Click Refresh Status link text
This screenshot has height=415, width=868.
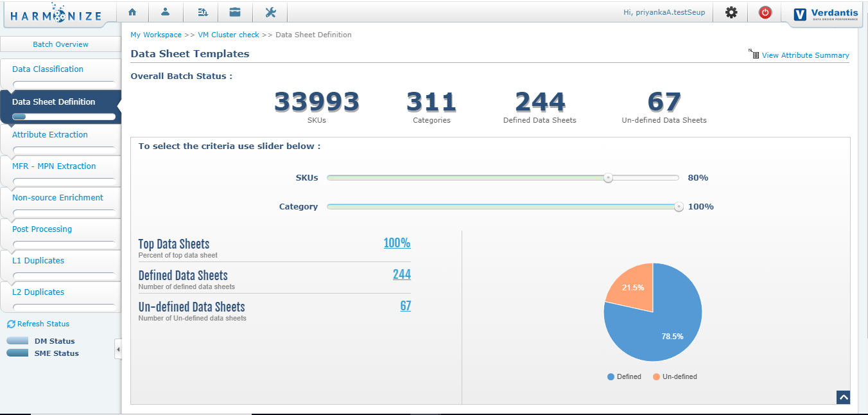tap(43, 324)
